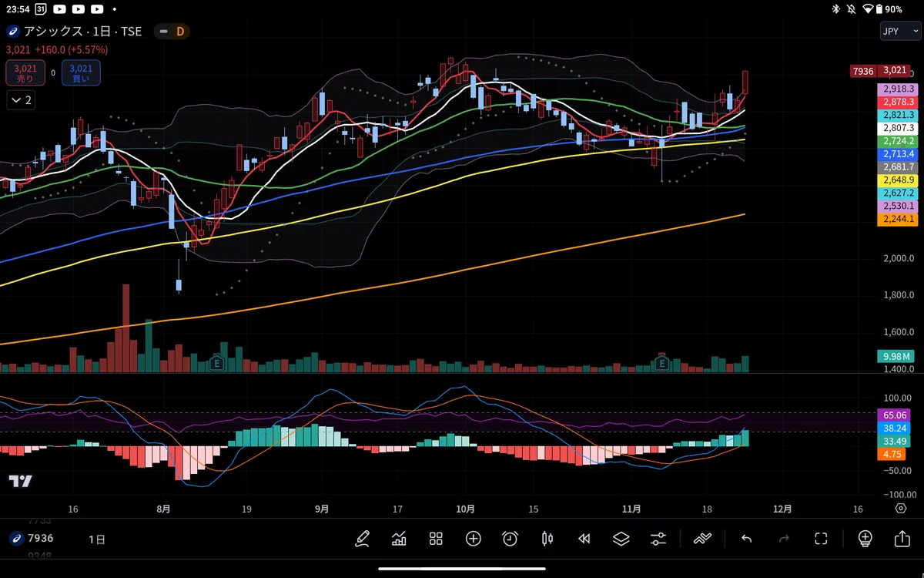Tap the battery 90% indicator
The image size is (924, 578).
click(890, 9)
